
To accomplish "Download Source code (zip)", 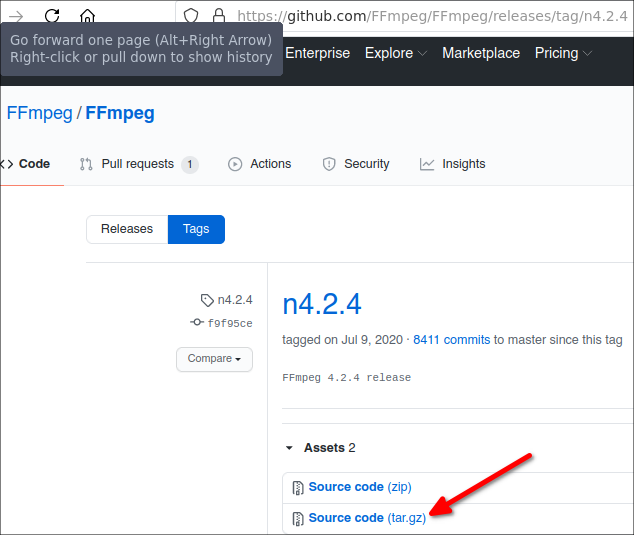I will [360, 487].
